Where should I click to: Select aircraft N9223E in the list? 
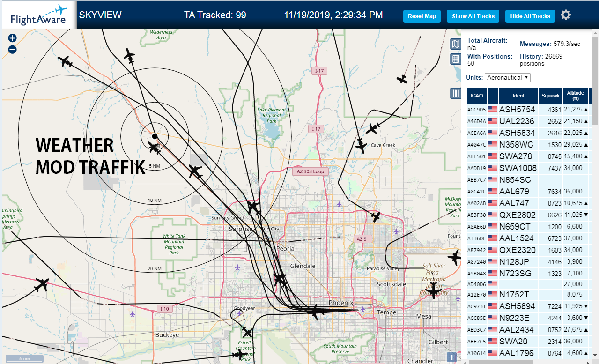(515, 318)
